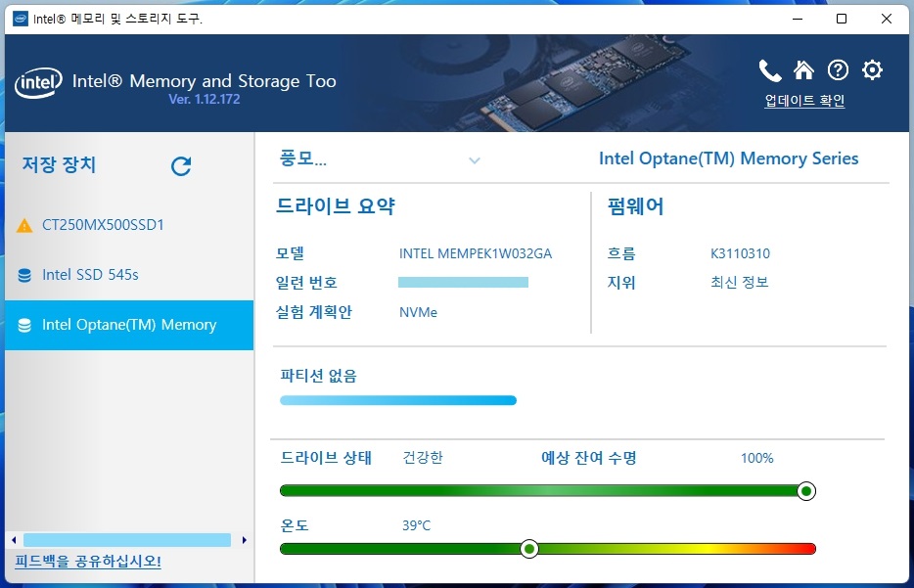The width and height of the screenshot is (914, 588).
Task: Click the disk icon beside Intel Optane(TM) Memory
Action: (24, 325)
